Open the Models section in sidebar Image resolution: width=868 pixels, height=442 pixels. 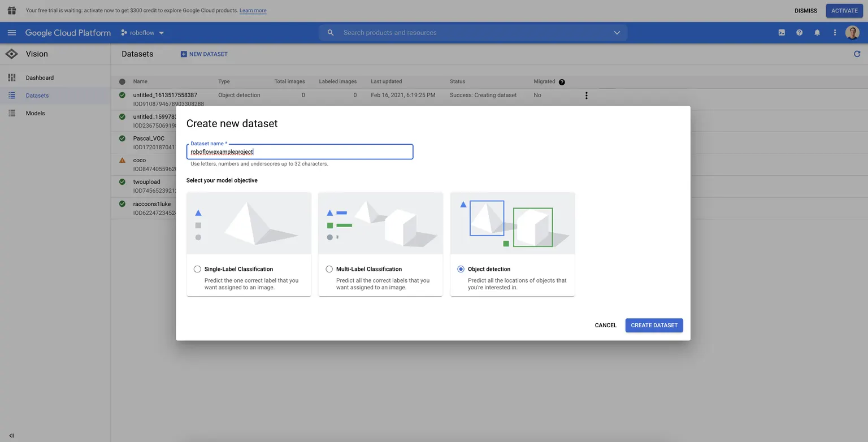[x=35, y=113]
